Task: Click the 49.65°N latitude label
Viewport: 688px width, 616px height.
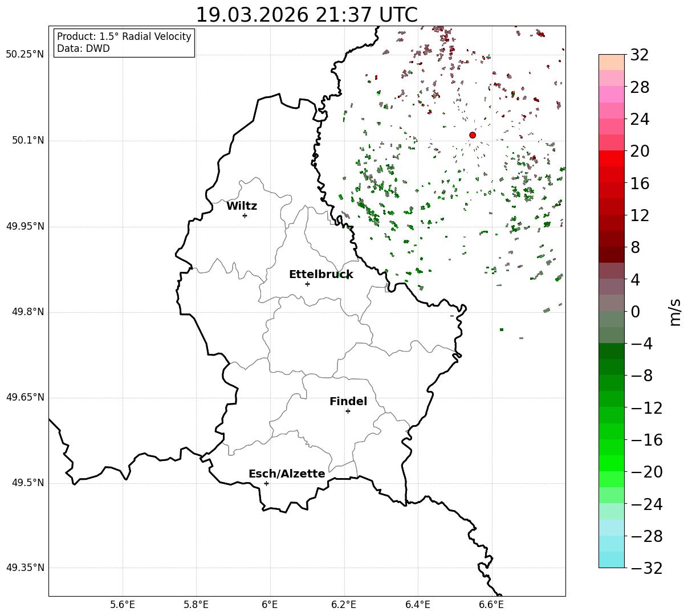Action: pos(25,397)
